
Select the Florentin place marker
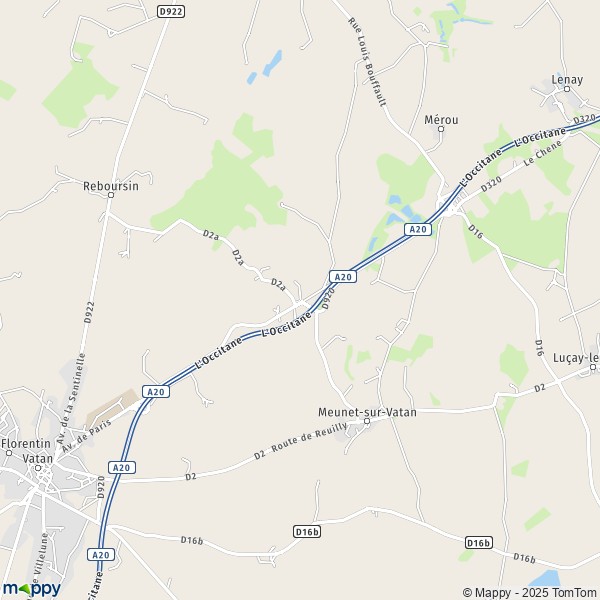[9, 453]
